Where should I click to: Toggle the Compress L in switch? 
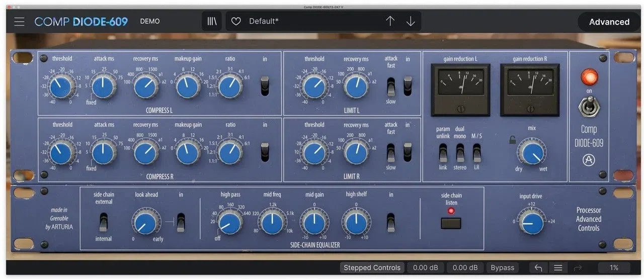pyautogui.click(x=265, y=86)
